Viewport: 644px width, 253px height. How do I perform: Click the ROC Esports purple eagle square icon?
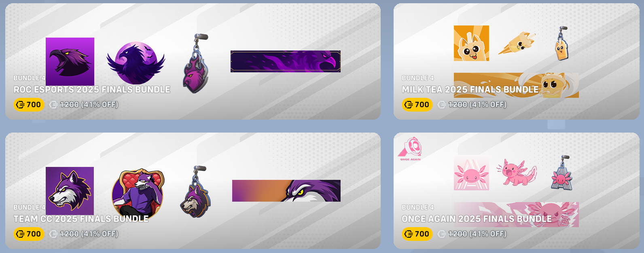[x=70, y=61]
